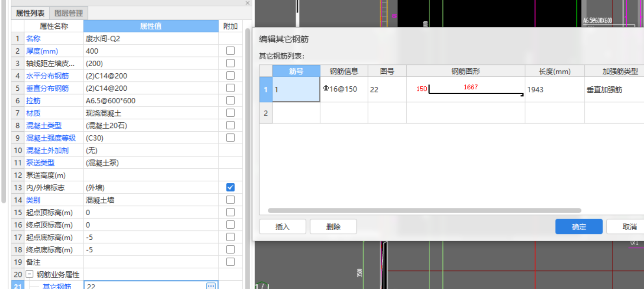The image size is (644, 289).
Task: Click the 名称 property label
Action: point(33,39)
